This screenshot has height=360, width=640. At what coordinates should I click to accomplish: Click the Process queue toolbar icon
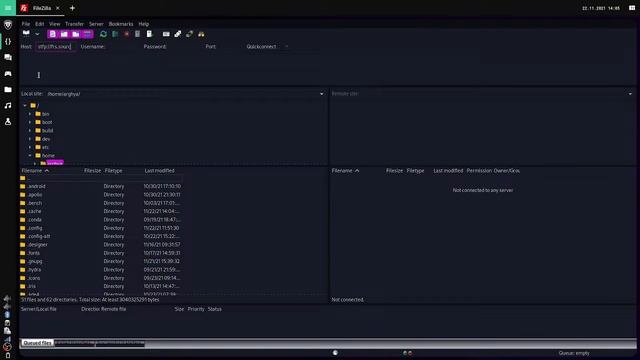115,34
